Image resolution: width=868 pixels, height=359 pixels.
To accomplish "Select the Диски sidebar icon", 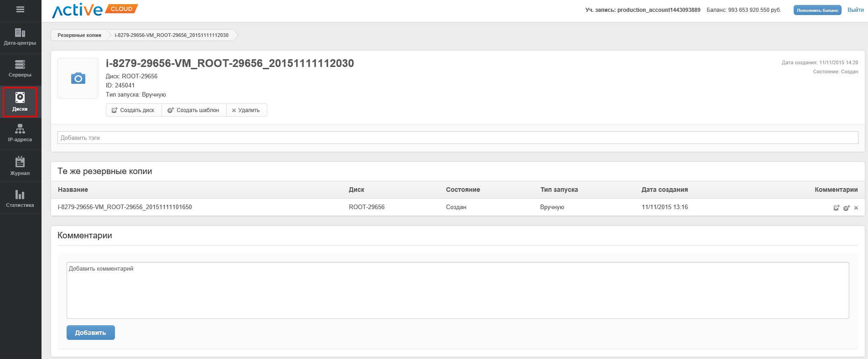I will tap(20, 102).
